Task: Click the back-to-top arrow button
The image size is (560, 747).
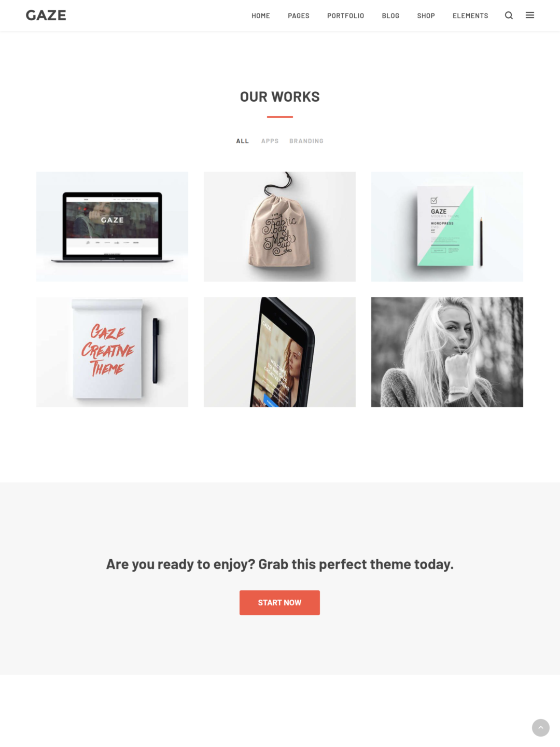Action: [x=540, y=727]
